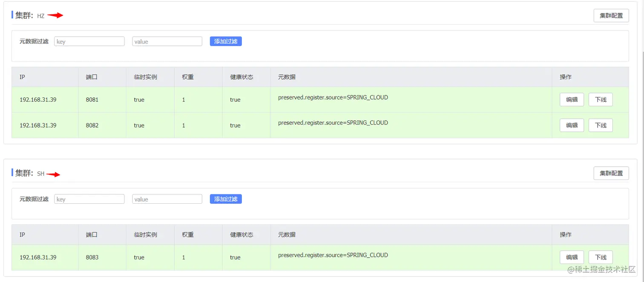Click metadata text in the 8082 row
The height and width of the screenshot is (282, 644).
click(x=333, y=123)
